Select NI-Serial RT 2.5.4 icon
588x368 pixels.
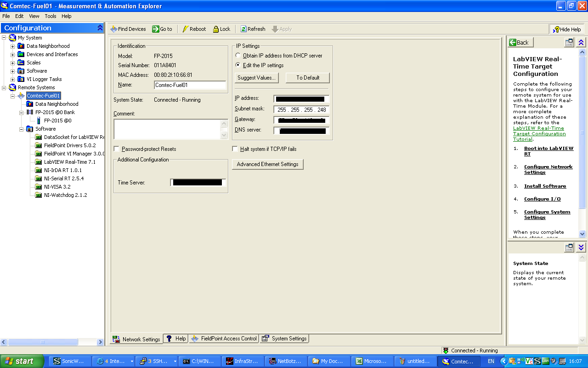tap(39, 178)
